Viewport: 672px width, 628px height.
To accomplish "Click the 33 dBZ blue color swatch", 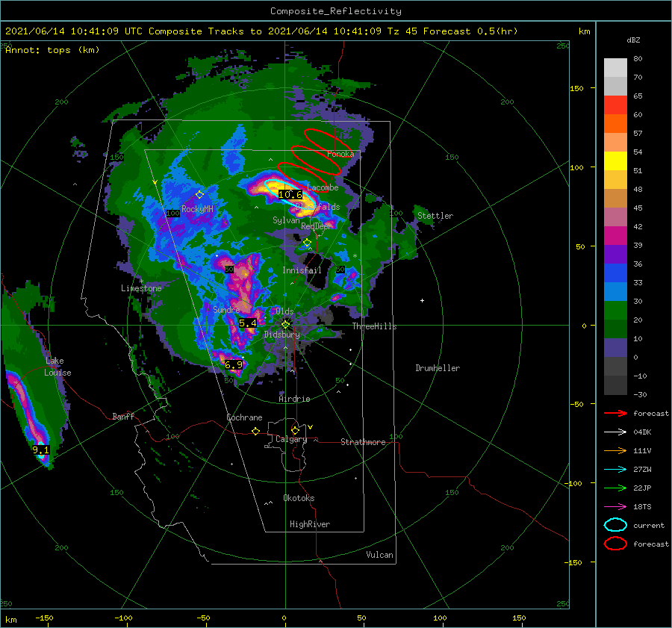I will [615, 273].
